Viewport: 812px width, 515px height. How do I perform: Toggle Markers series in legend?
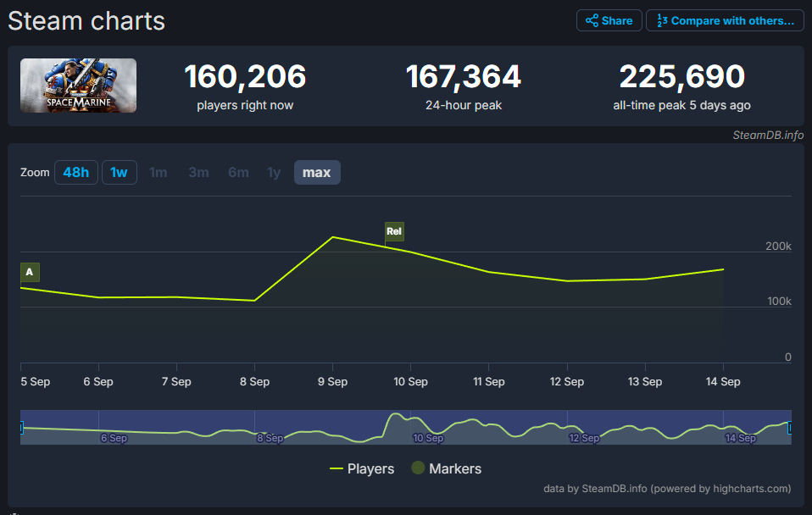(446, 468)
